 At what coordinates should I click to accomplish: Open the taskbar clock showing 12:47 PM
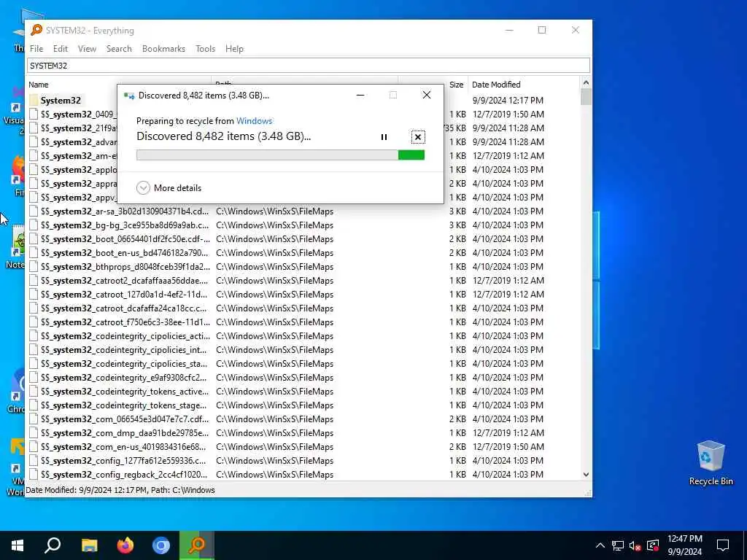click(684, 545)
